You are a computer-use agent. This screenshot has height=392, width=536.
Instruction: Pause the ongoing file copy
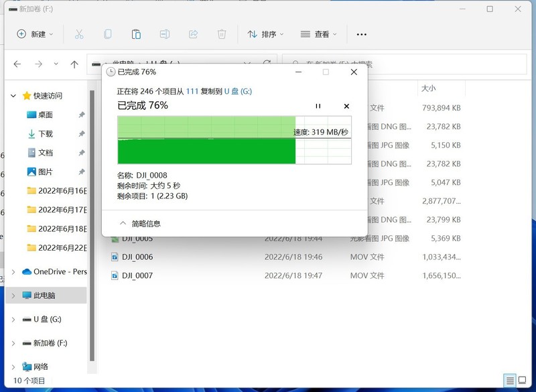318,106
